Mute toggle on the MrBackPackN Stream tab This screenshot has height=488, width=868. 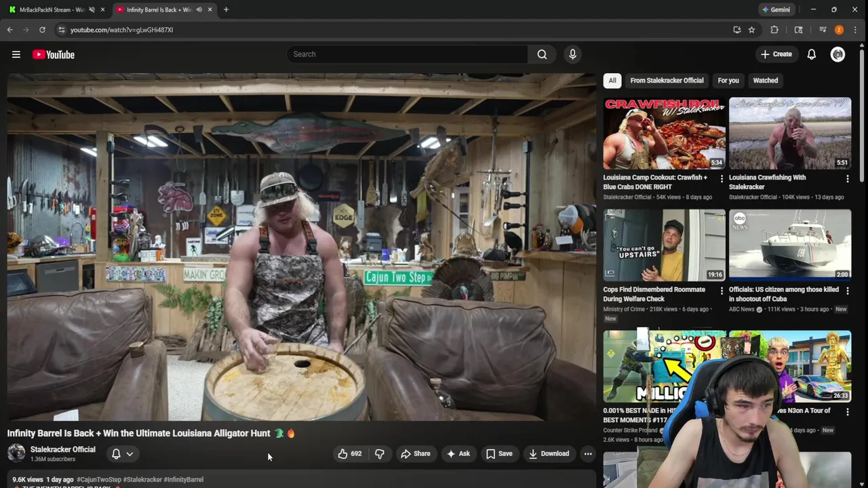click(x=92, y=9)
